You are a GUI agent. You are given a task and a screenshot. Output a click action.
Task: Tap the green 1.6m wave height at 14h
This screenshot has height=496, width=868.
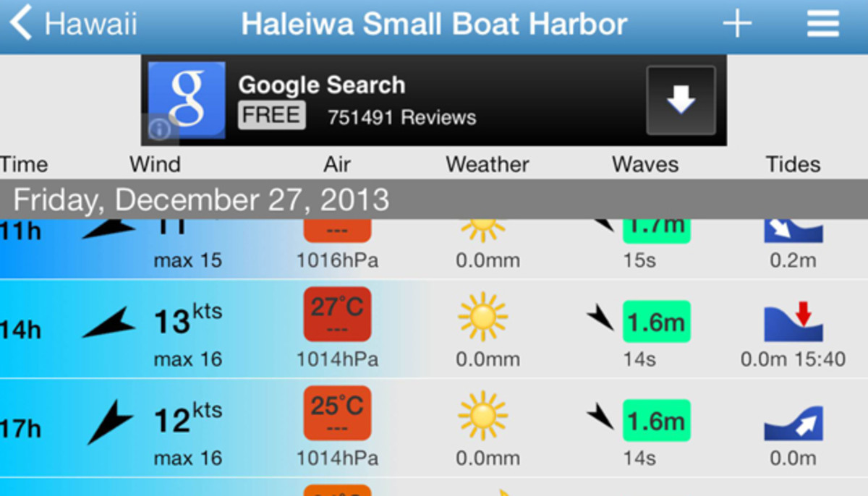(656, 321)
